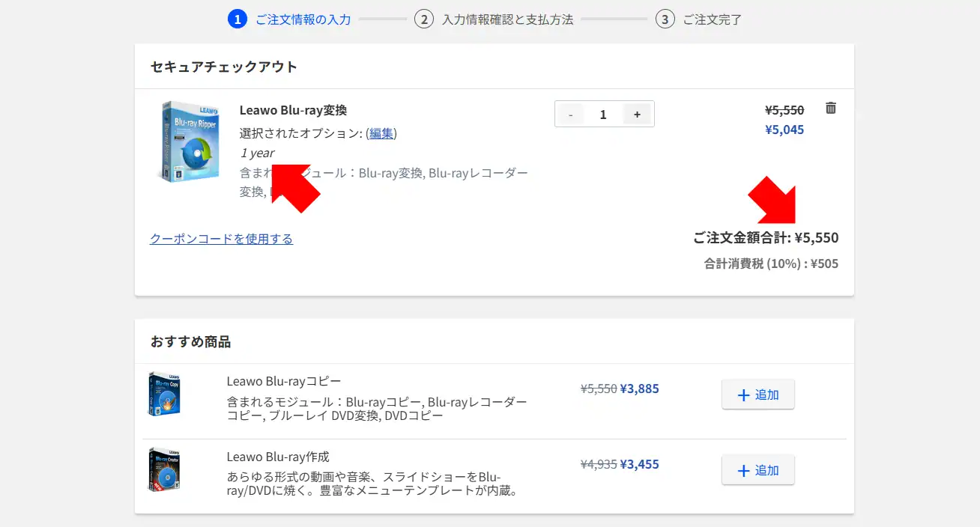Click the ¥3,455 sale price

(x=640, y=464)
